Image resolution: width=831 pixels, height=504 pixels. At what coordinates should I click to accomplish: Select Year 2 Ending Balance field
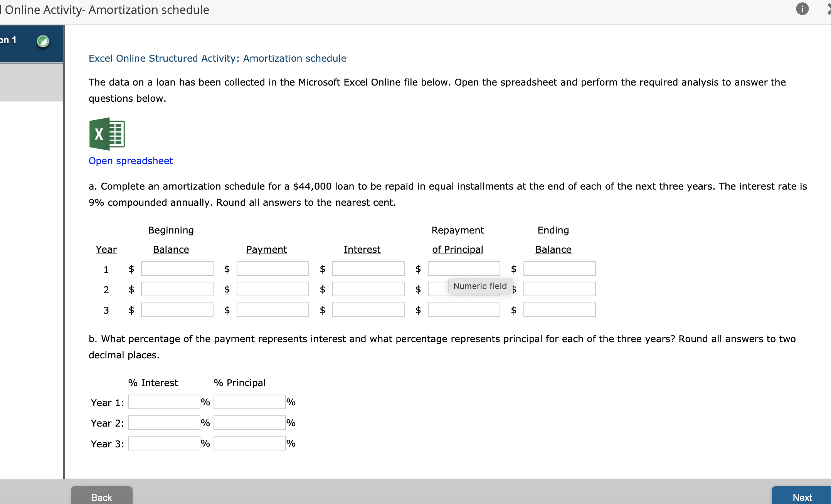560,289
